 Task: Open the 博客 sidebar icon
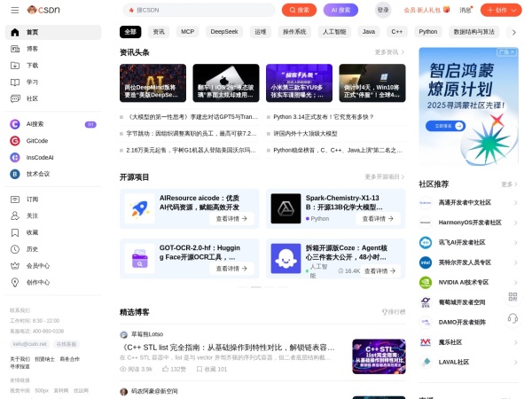click(15, 49)
